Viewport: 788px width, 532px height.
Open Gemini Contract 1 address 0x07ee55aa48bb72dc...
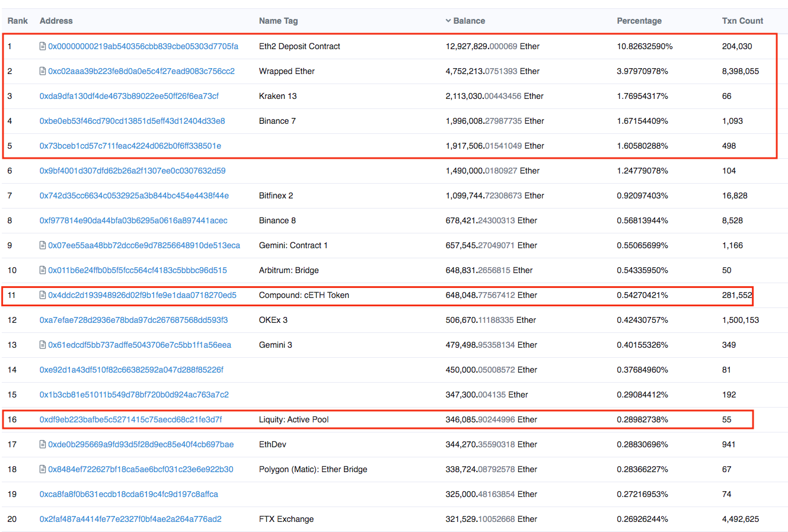pos(144,245)
